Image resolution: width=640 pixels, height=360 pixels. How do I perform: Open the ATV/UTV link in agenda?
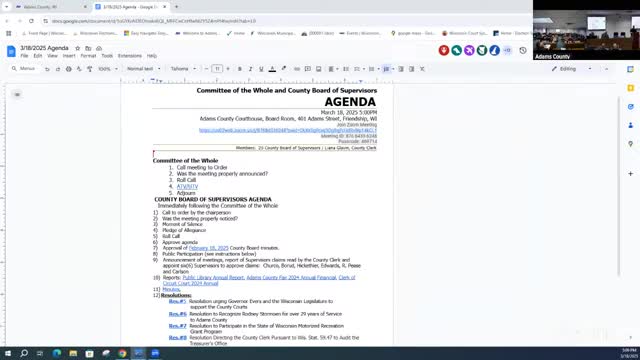pos(187,187)
